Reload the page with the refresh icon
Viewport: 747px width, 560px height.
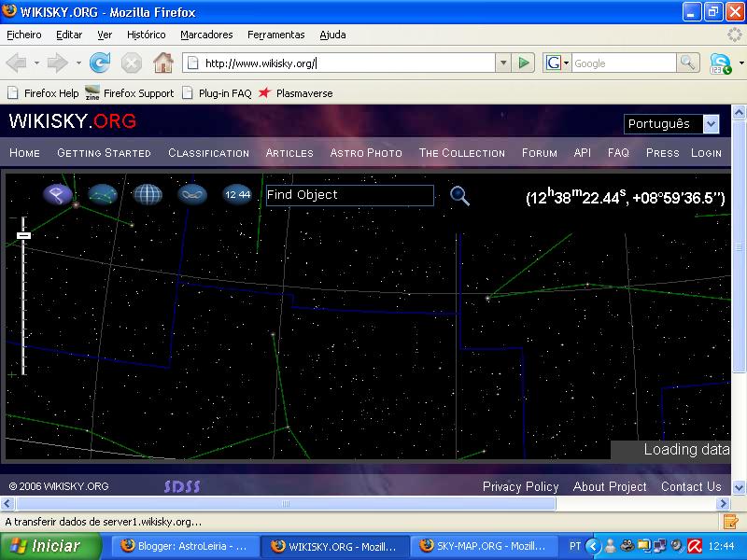(100, 63)
